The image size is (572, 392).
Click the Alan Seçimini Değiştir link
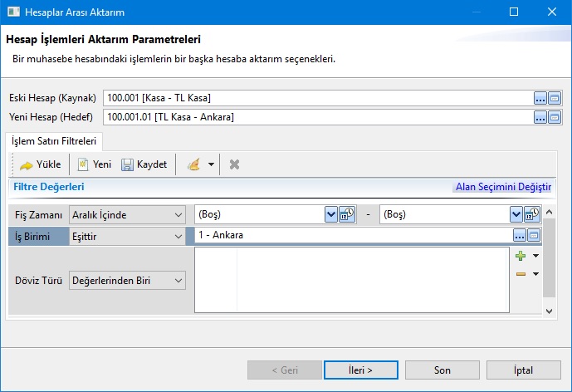[503, 187]
